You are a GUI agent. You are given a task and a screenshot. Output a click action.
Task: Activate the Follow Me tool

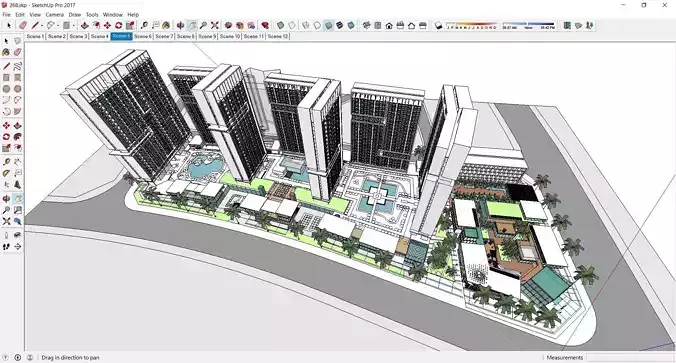17,137
